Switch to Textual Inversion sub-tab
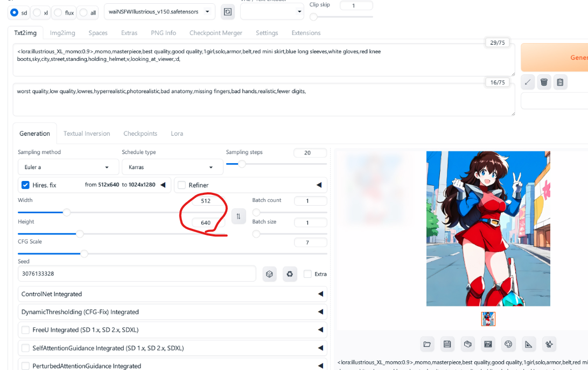 87,134
